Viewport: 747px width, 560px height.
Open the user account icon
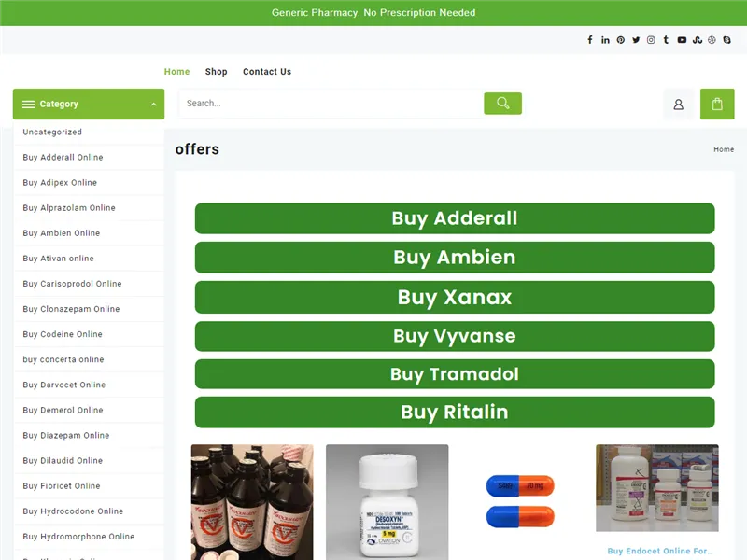[x=679, y=104]
